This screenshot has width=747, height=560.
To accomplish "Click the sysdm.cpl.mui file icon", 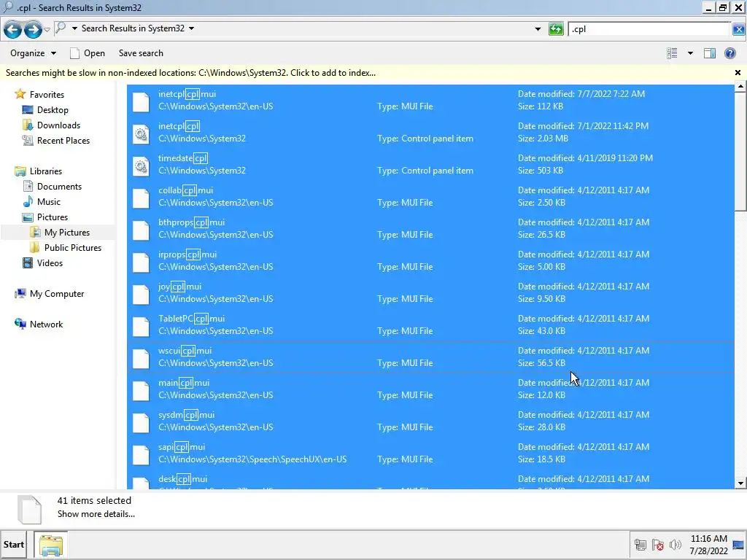I will tap(141, 422).
